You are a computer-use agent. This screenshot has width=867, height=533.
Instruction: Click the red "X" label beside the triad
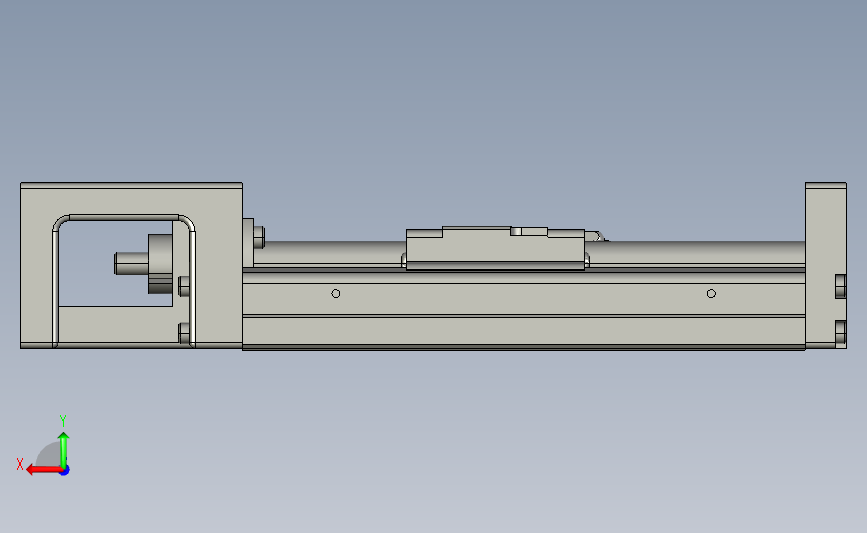20,464
